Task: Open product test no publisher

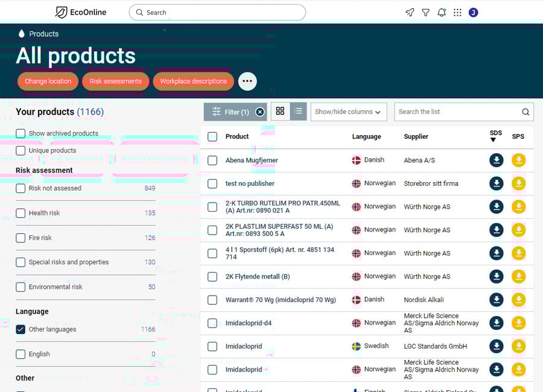Action: pyautogui.click(x=250, y=183)
